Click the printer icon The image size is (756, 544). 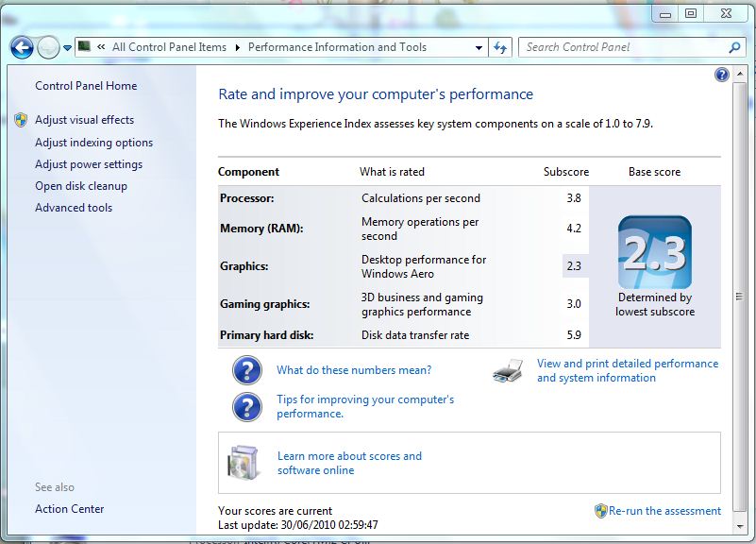point(508,371)
